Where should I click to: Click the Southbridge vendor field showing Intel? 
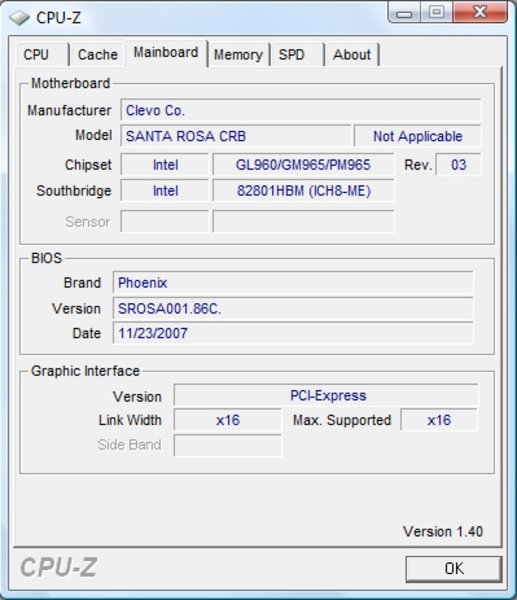pyautogui.click(x=165, y=191)
